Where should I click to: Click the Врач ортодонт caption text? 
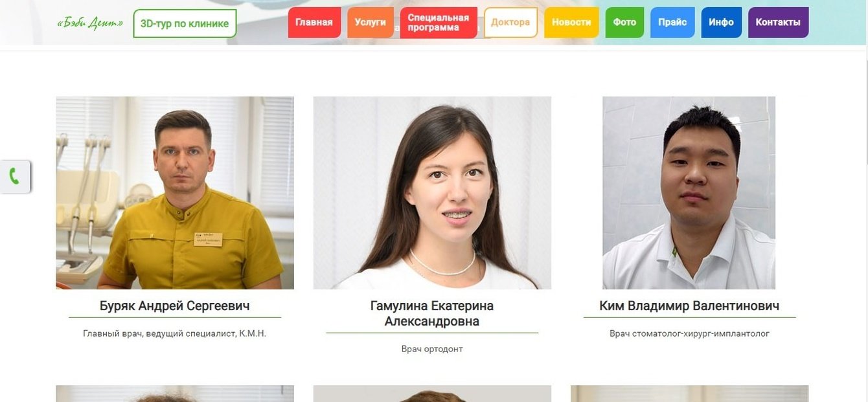click(432, 349)
